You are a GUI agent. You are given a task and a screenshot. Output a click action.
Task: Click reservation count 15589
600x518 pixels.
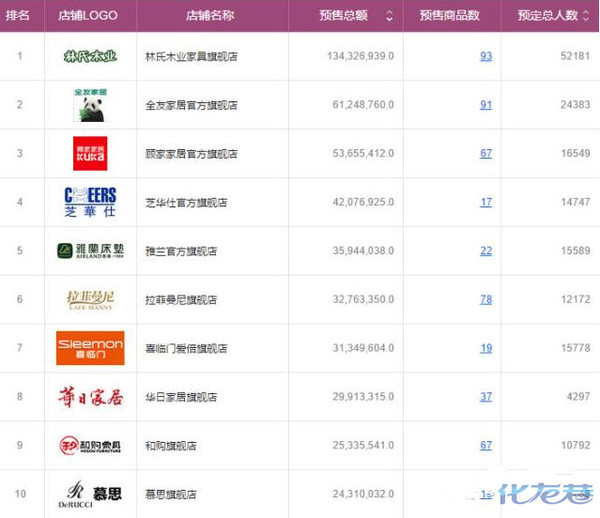click(x=575, y=251)
